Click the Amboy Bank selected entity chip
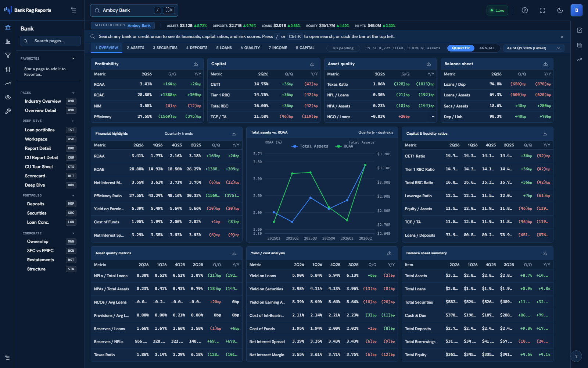The width and height of the screenshot is (588, 368). coord(123,25)
